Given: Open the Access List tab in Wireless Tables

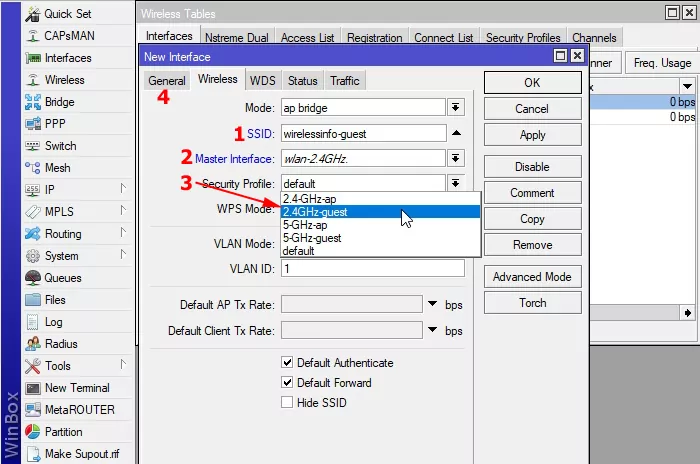Looking at the screenshot, I should (x=308, y=38).
